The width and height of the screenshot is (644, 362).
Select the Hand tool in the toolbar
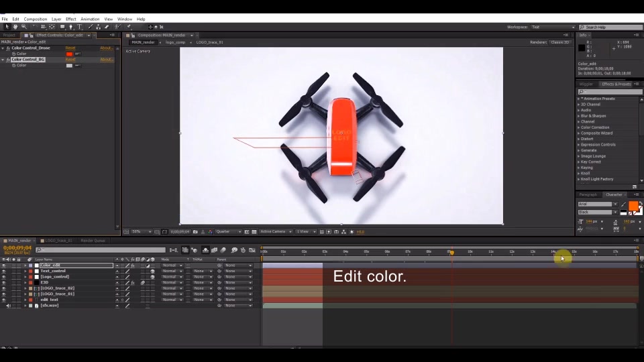point(15,27)
